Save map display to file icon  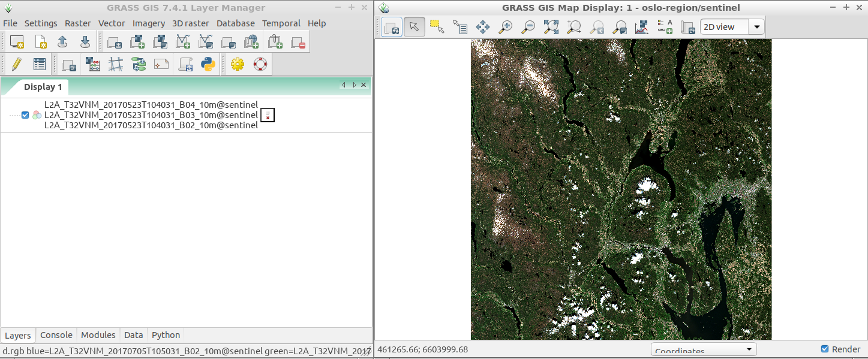pyautogui.click(x=688, y=27)
